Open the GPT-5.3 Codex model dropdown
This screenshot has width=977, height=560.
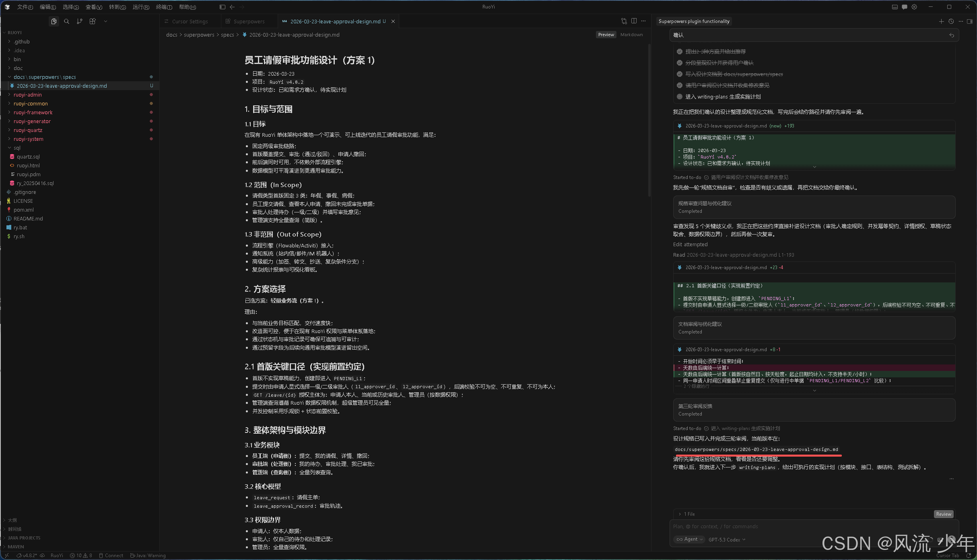click(x=726, y=539)
